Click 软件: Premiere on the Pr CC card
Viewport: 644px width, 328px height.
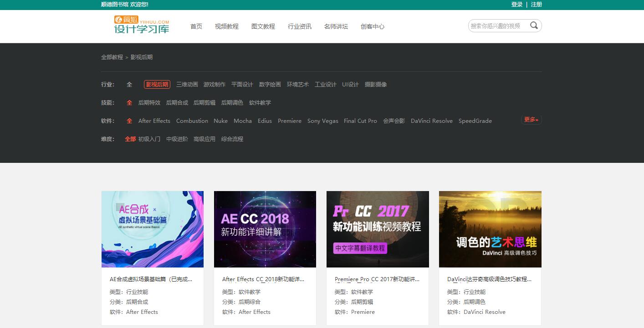pos(355,312)
